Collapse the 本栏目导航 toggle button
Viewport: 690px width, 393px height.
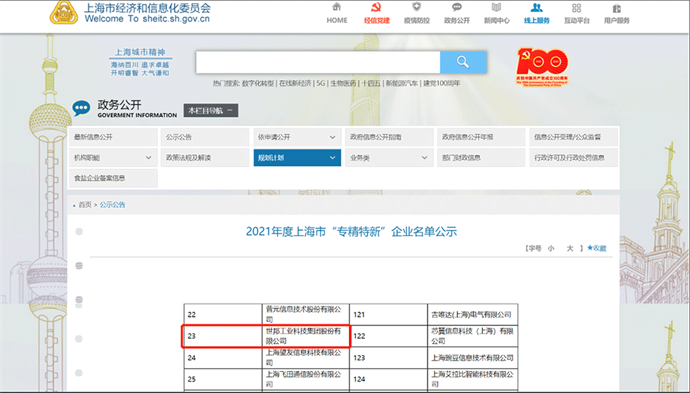[x=211, y=110]
